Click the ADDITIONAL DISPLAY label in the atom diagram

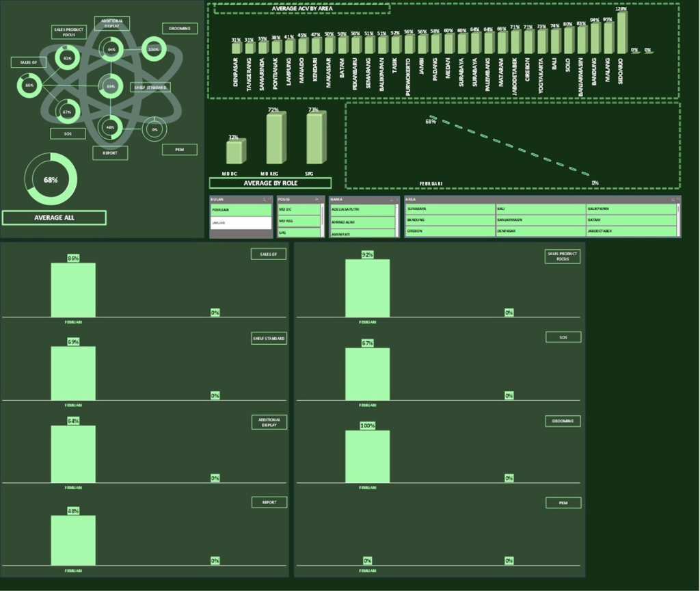(112, 24)
